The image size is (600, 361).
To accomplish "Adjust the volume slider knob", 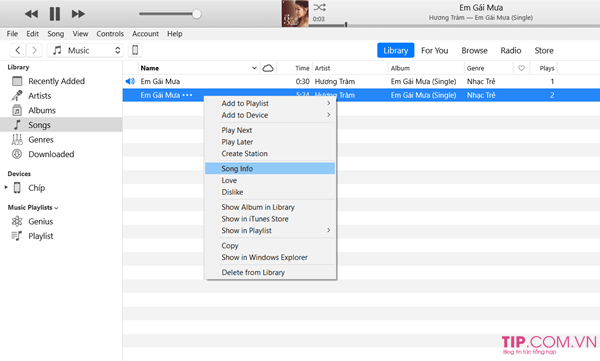I will (196, 14).
